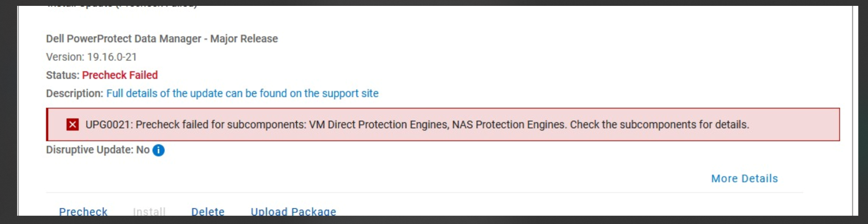Screen dimensions: 868x224
Task: Click Upload Package
Action: coord(293,211)
